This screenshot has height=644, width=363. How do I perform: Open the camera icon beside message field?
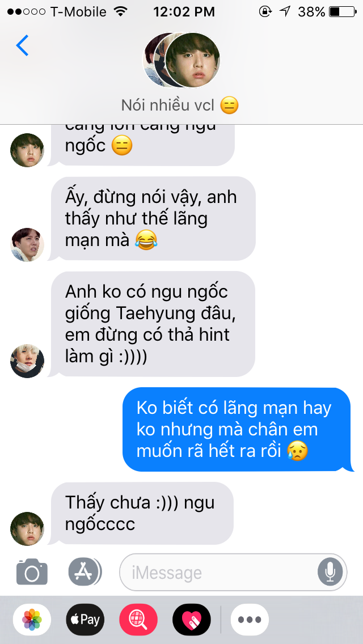[32, 571]
